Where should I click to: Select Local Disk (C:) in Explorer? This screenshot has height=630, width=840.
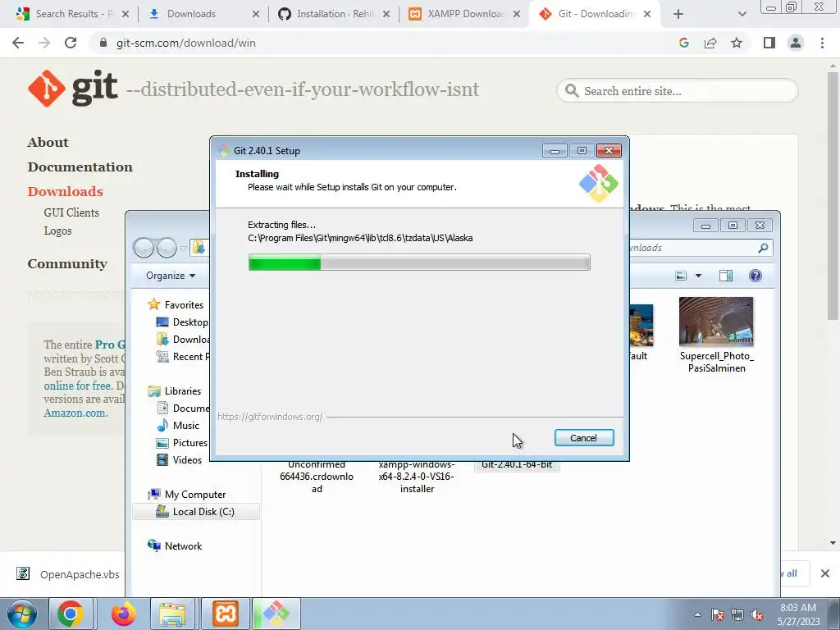coord(196,512)
